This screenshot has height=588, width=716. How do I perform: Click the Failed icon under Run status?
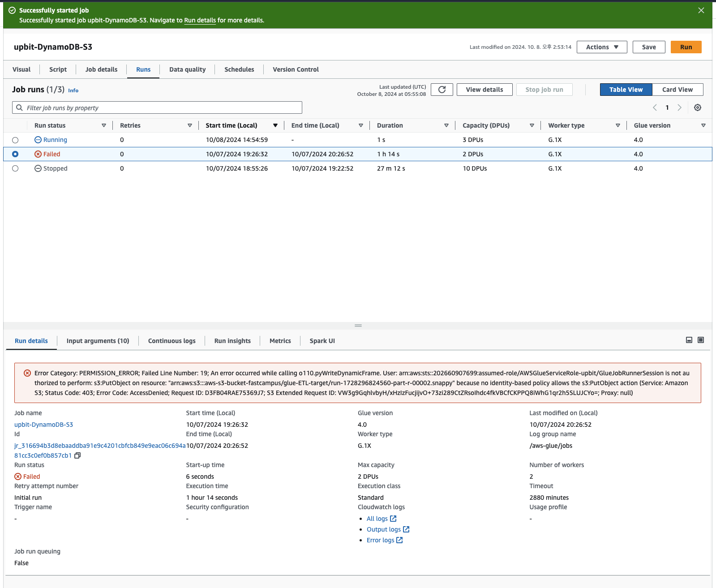[18, 476]
